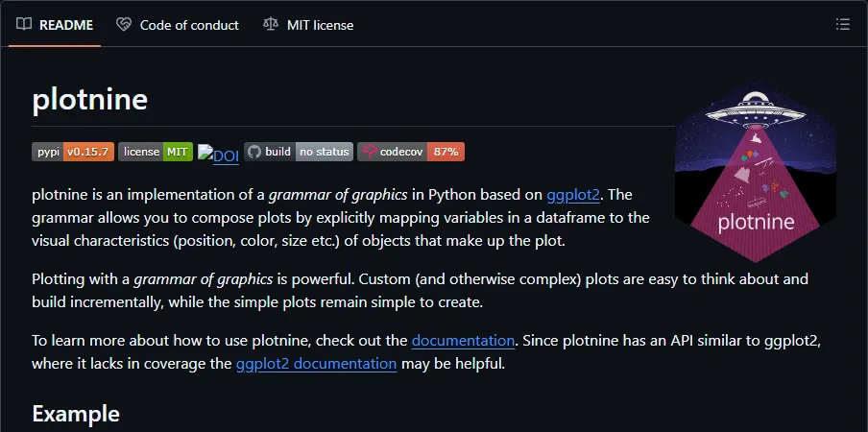Open the DOI badge link
Image resolution: width=868 pixels, height=432 pixels.
coord(219,155)
